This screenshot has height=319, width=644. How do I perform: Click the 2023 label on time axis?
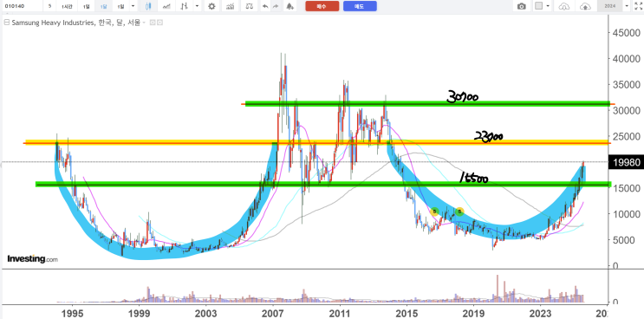[541, 314]
